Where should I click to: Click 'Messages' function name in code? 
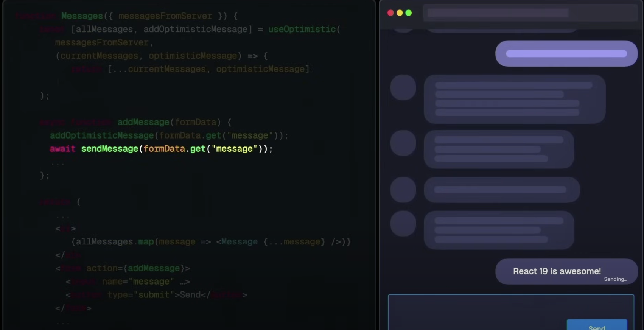(x=82, y=16)
